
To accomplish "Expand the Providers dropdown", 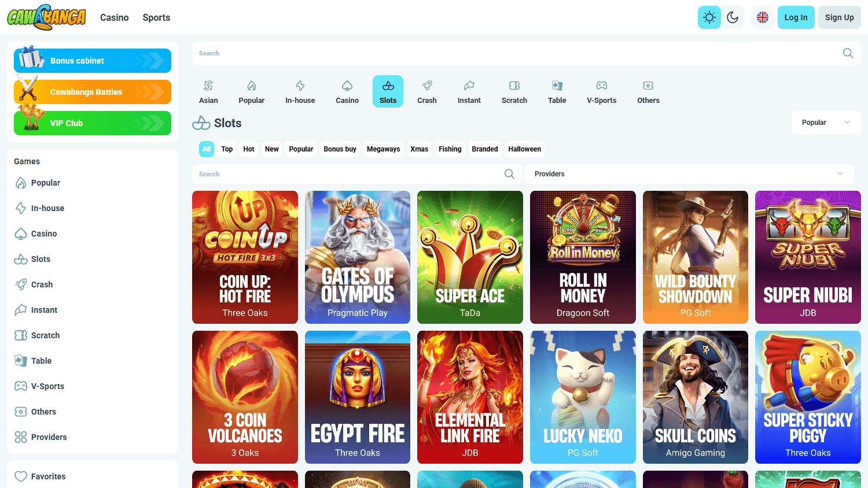I will pyautogui.click(x=689, y=173).
